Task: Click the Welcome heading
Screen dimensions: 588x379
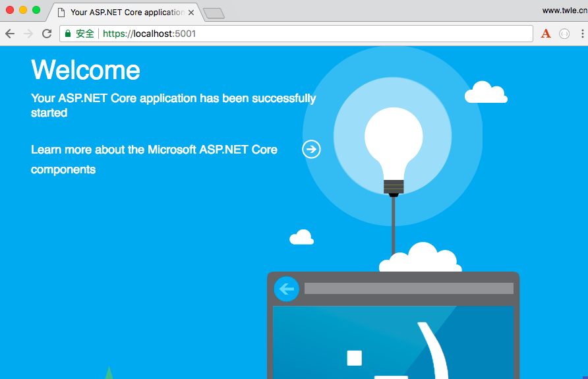Action: [x=86, y=70]
